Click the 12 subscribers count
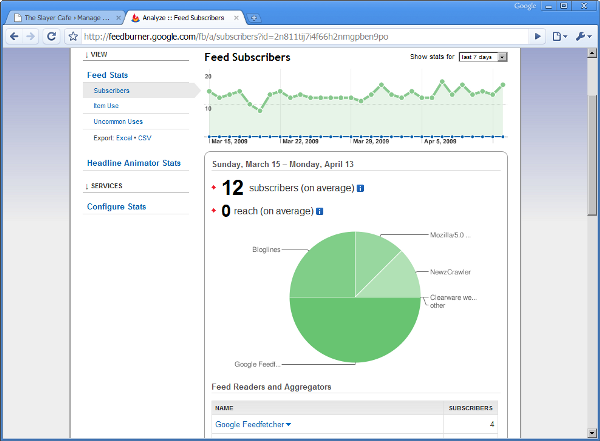Image resolution: width=600 pixels, height=441 pixels. click(x=232, y=188)
